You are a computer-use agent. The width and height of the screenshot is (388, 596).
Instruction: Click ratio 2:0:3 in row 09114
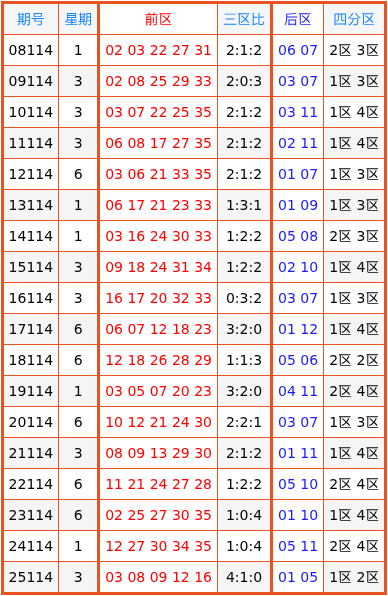(x=244, y=81)
